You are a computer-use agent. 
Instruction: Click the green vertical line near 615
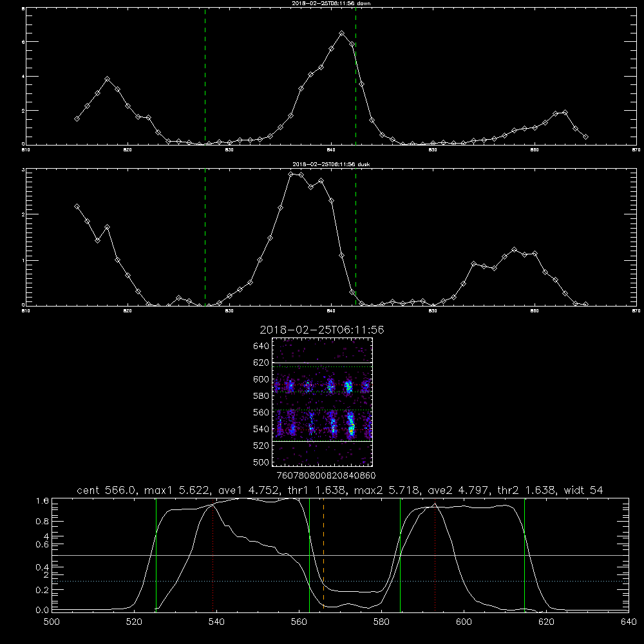coord(524,554)
